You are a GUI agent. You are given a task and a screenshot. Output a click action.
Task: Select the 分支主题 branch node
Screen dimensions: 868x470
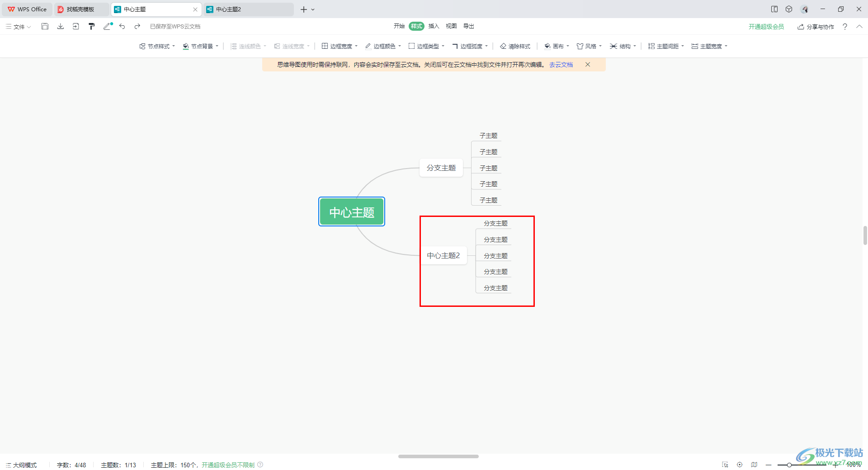tap(441, 168)
